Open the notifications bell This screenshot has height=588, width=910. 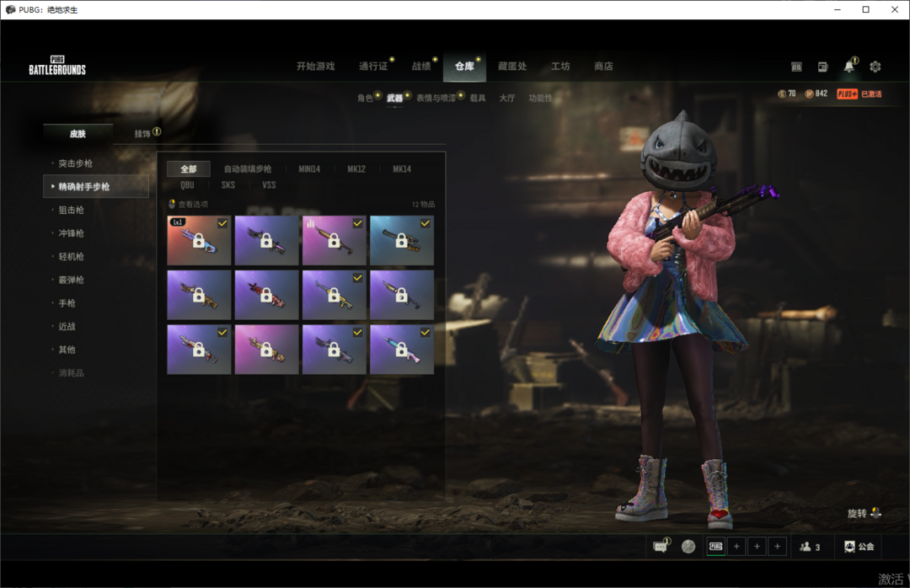(848, 67)
